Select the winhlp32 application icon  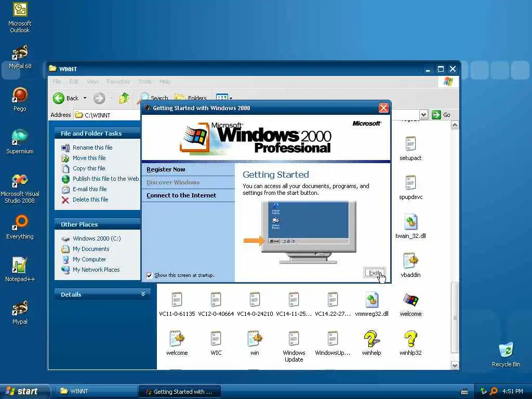coord(410,343)
